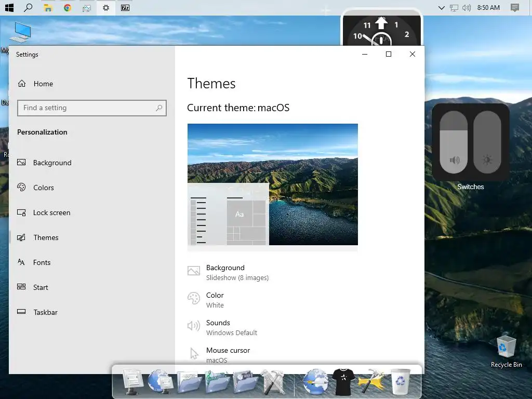Open the hammer and wrench tools dock icon
The height and width of the screenshot is (399, 532).
click(272, 382)
